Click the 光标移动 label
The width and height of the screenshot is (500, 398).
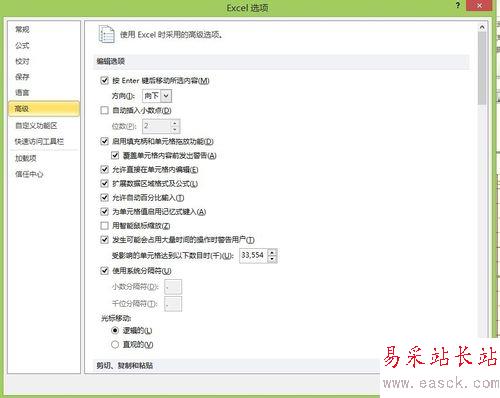116,318
